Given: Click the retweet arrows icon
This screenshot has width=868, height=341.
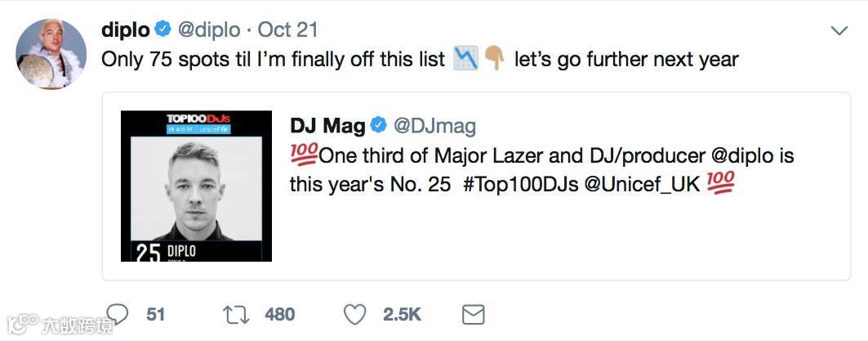Looking at the screenshot, I should [x=234, y=314].
